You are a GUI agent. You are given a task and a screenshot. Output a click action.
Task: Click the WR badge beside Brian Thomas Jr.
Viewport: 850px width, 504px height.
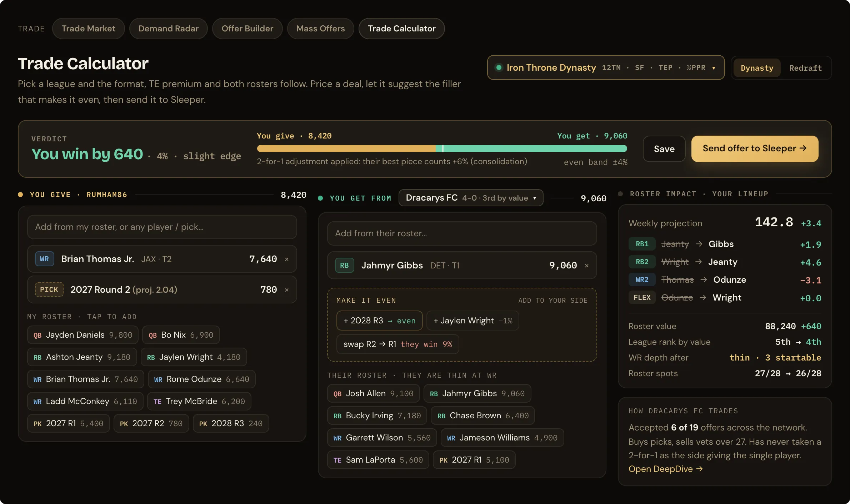(44, 259)
